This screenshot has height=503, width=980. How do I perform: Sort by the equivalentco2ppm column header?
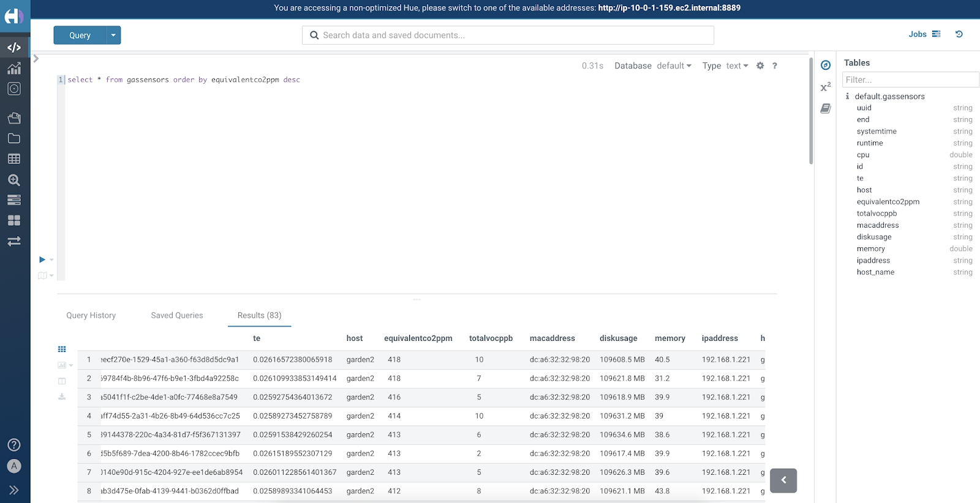pyautogui.click(x=418, y=338)
